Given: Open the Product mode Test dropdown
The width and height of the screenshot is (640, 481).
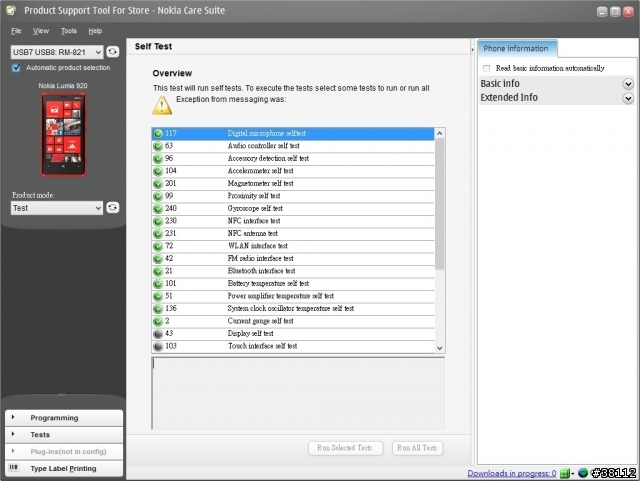Looking at the screenshot, I should tap(57, 208).
